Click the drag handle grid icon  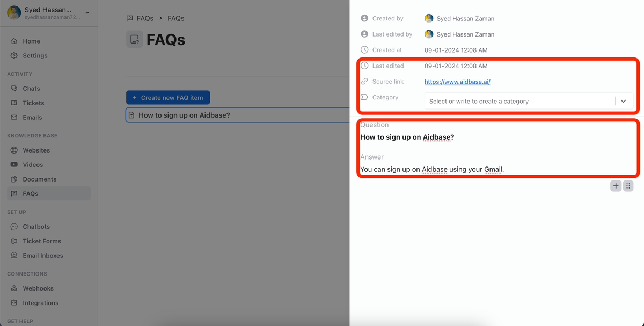[x=628, y=185]
